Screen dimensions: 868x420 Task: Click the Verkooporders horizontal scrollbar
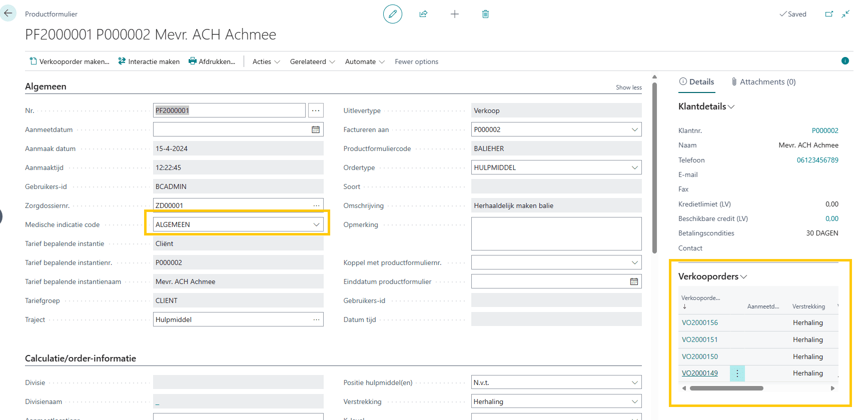(x=726, y=388)
